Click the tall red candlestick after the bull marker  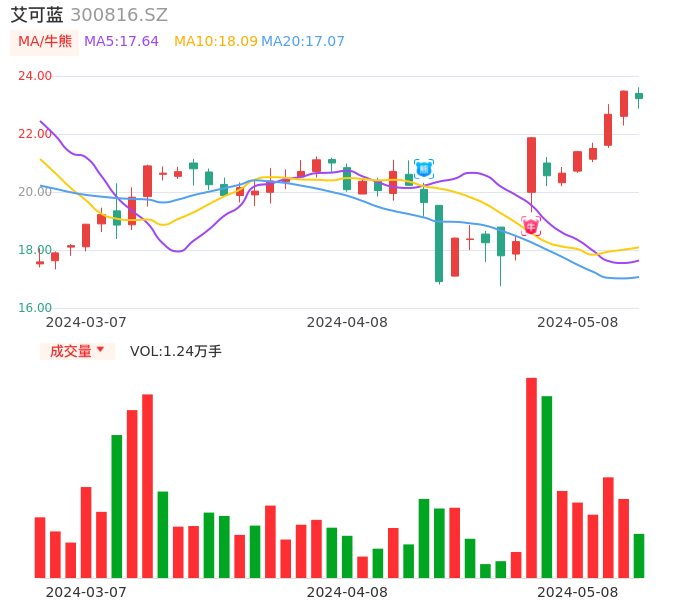tap(531, 165)
